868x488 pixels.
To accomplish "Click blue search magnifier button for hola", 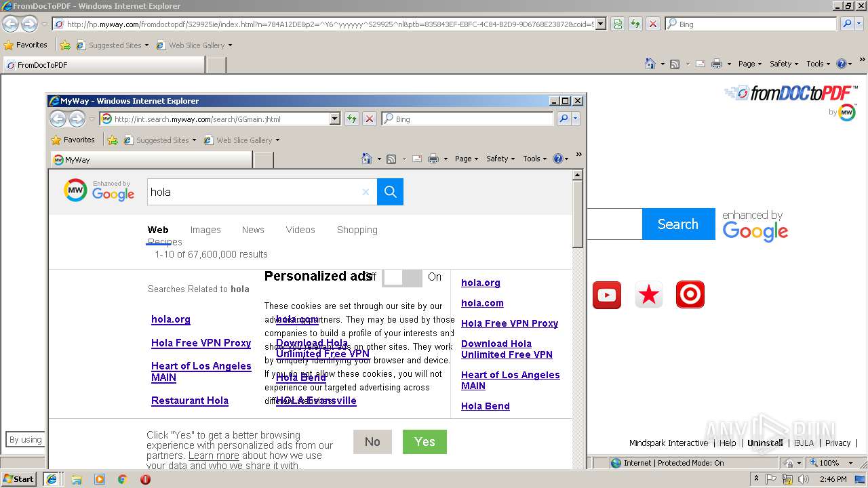I will click(x=390, y=192).
